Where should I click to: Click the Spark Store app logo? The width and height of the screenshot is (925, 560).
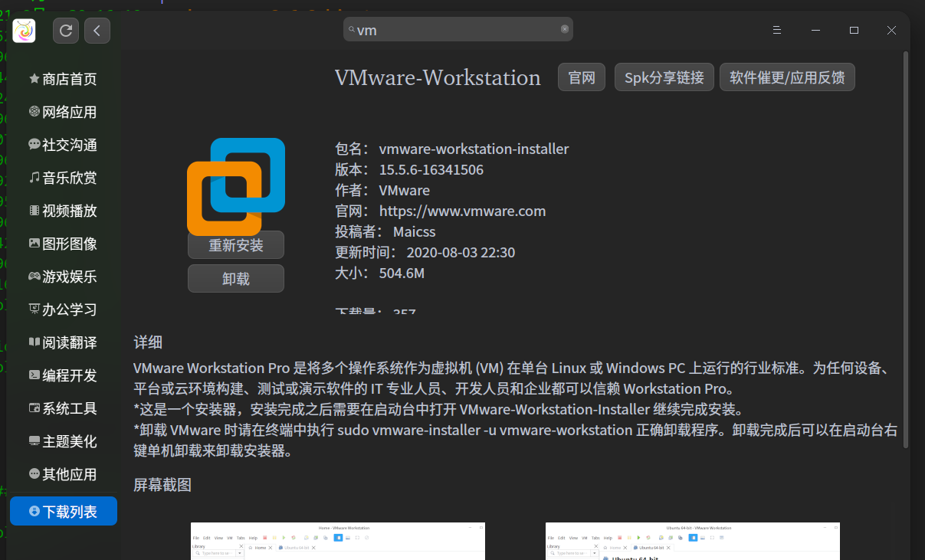[x=25, y=31]
